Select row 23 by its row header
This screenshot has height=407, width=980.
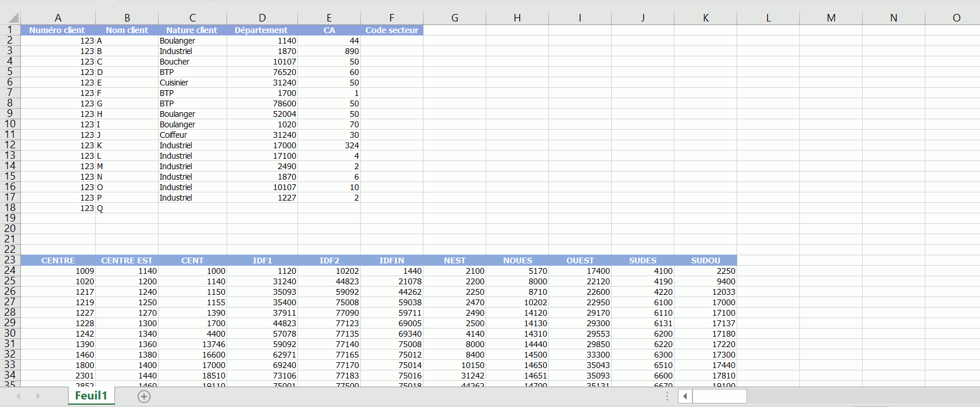(10, 260)
